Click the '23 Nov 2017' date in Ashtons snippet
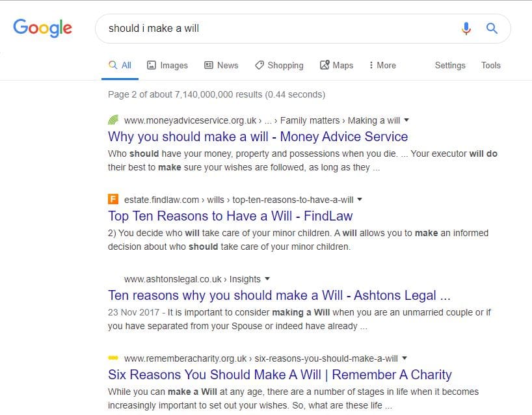The height and width of the screenshot is (415, 532). click(134, 312)
